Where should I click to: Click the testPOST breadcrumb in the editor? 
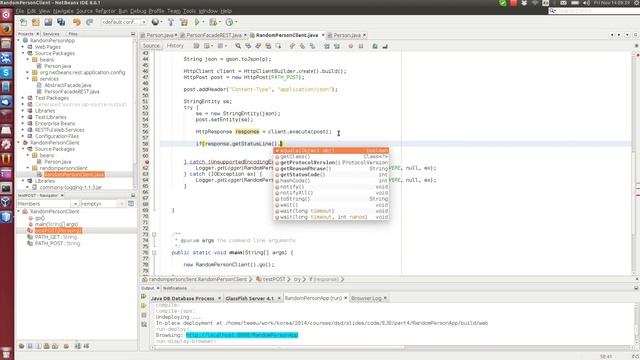pos(274,280)
